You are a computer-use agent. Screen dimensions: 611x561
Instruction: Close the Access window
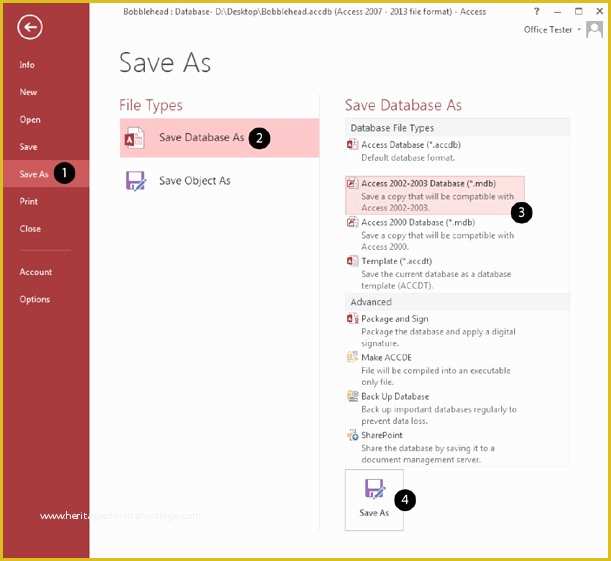click(x=600, y=11)
